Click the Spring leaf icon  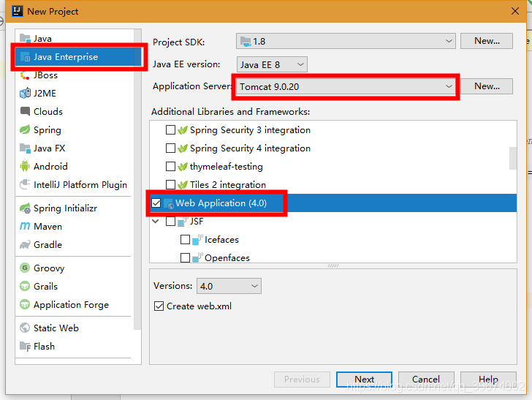click(x=25, y=129)
